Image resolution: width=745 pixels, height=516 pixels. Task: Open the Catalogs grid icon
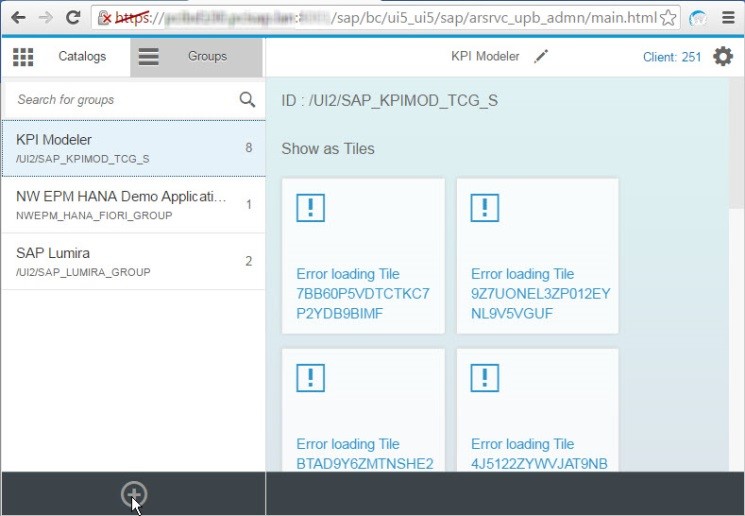pos(22,57)
